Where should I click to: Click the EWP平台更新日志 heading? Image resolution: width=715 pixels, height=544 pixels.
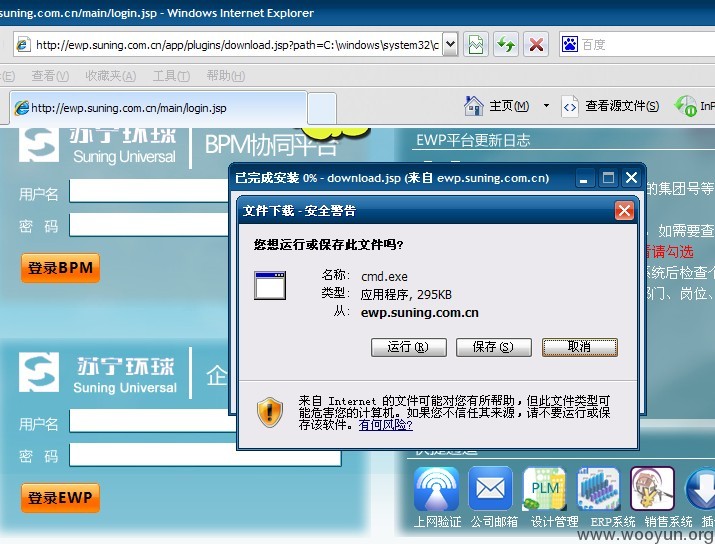point(473,140)
